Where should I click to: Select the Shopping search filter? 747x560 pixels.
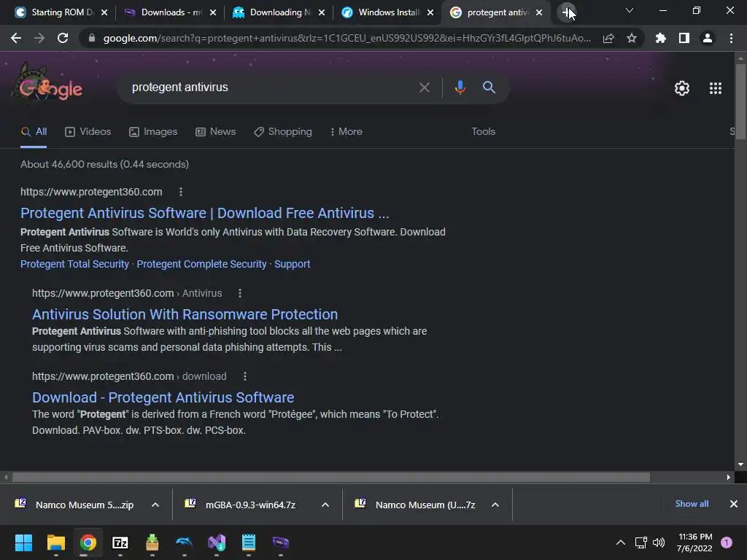tap(283, 132)
